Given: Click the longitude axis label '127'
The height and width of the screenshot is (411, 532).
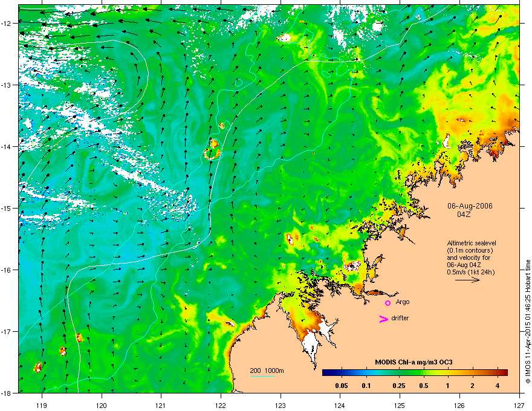Looking at the screenshot, I should tap(519, 405).
